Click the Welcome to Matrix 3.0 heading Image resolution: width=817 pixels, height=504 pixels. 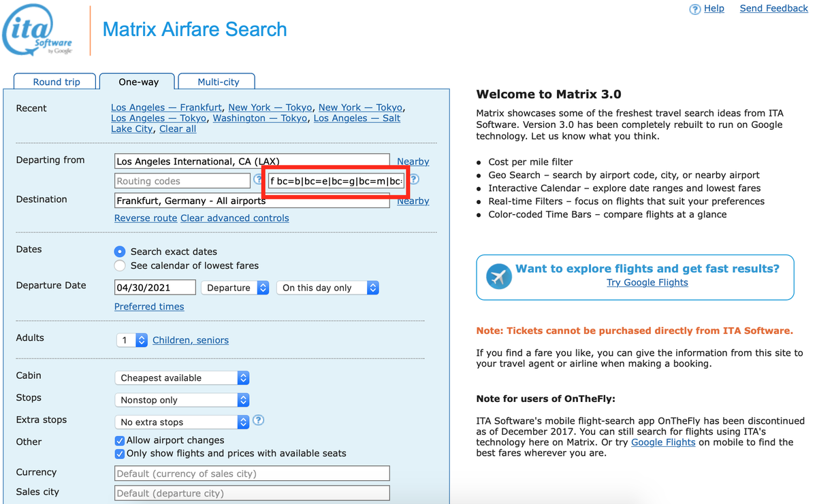(x=549, y=95)
